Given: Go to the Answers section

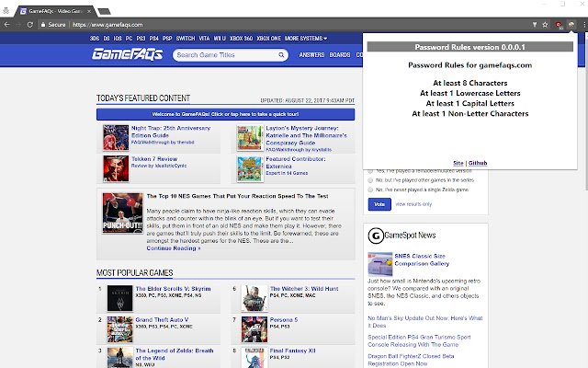Looking at the screenshot, I should pos(311,55).
